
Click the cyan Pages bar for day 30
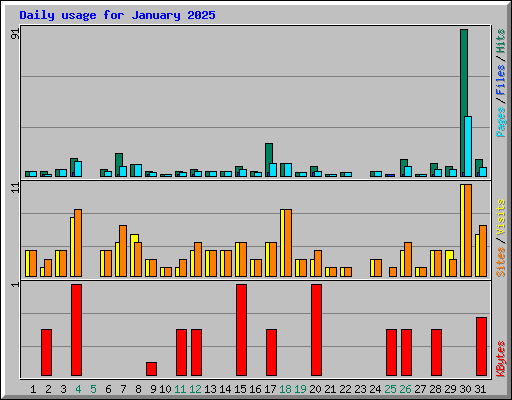[468, 146]
